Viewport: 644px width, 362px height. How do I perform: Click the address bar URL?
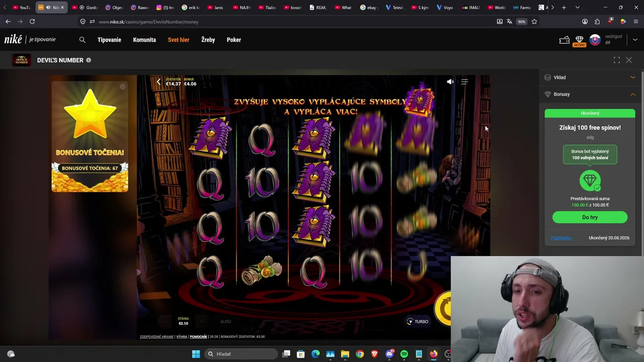(x=148, y=22)
